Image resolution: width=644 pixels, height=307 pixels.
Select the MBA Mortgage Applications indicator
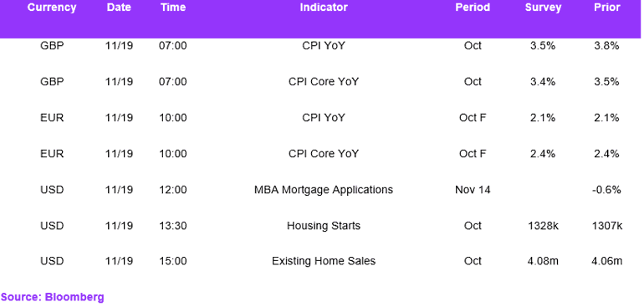(x=324, y=190)
